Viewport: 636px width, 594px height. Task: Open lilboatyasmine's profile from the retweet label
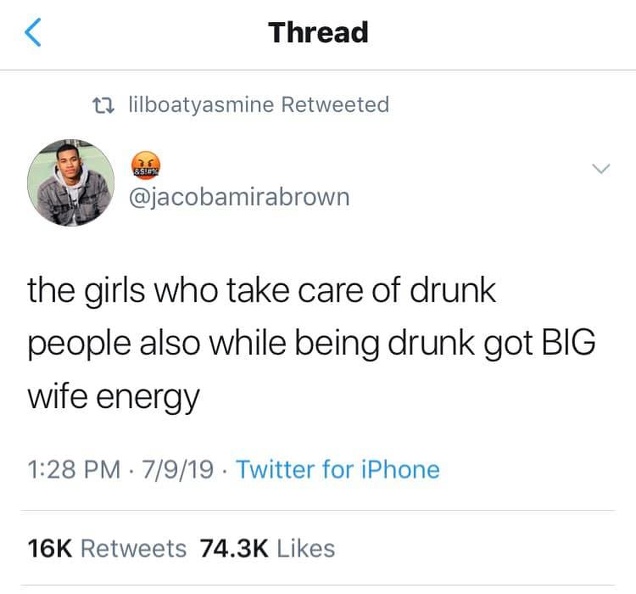pos(201,105)
